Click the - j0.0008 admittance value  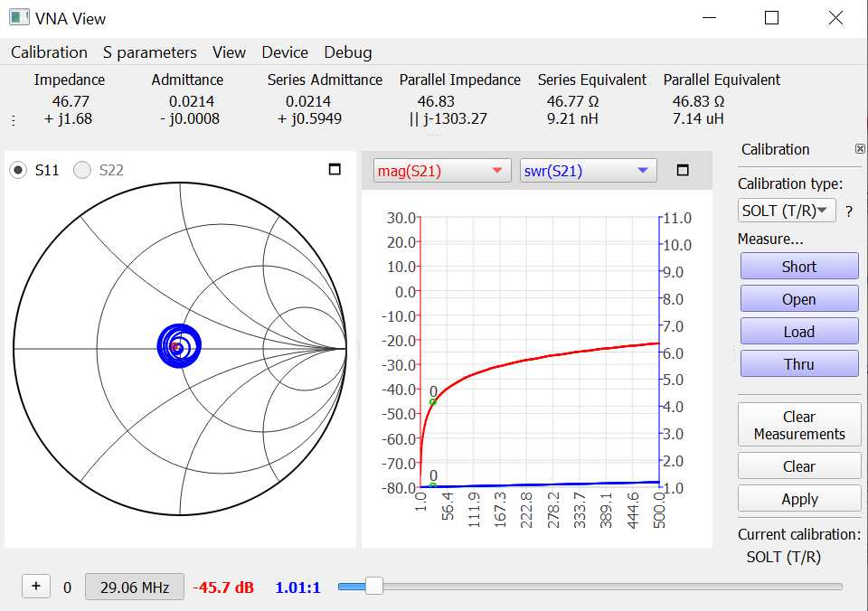[x=190, y=118]
